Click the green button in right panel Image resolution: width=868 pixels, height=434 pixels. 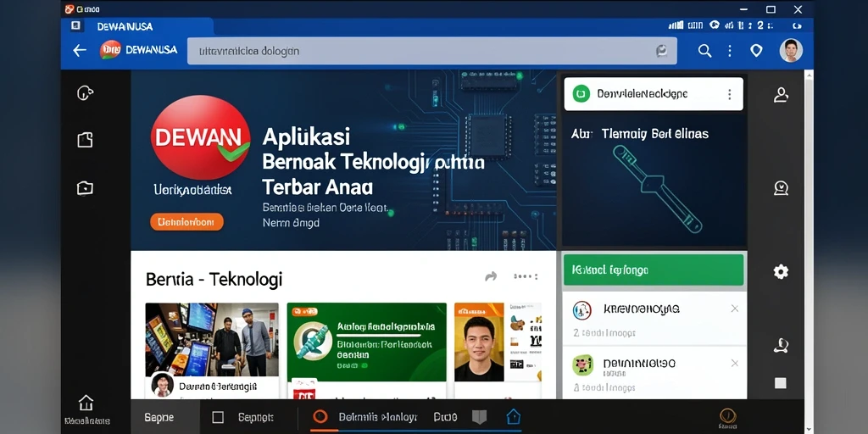pyautogui.click(x=654, y=270)
